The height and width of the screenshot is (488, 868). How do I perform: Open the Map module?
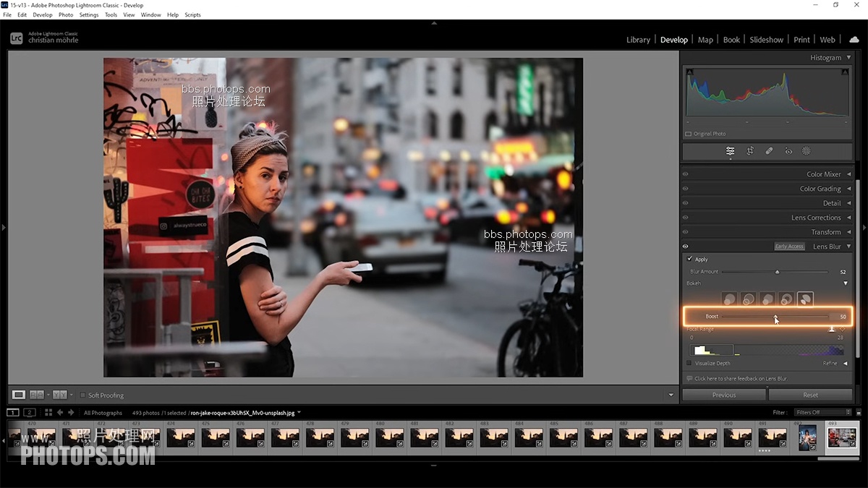point(705,40)
